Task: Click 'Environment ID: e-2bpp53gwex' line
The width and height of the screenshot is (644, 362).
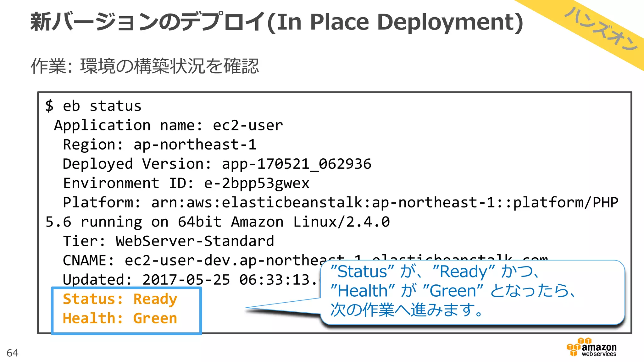Action: point(186,184)
